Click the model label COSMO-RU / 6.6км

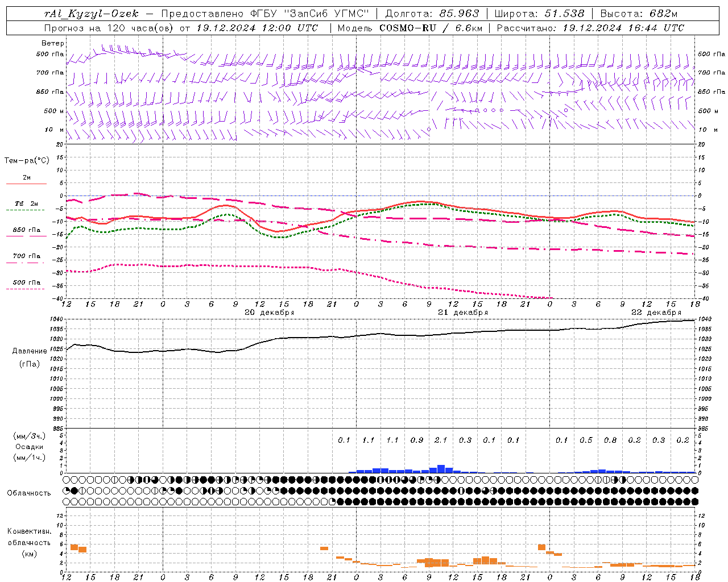431,28
